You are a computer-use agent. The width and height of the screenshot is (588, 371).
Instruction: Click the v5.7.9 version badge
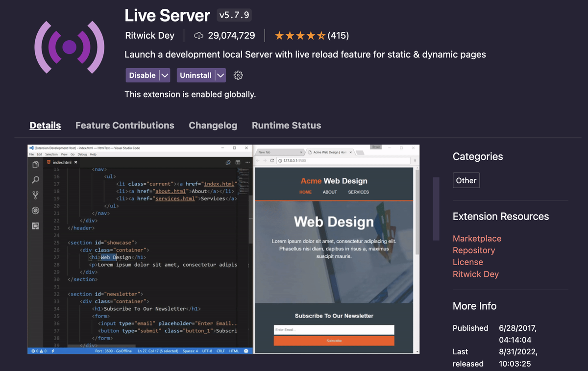coord(234,15)
